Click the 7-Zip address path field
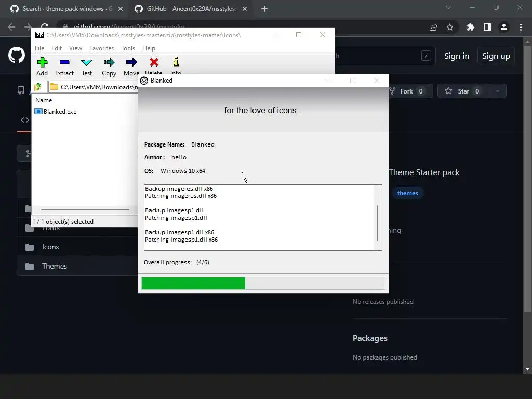The height and width of the screenshot is (399, 532). click(x=94, y=87)
